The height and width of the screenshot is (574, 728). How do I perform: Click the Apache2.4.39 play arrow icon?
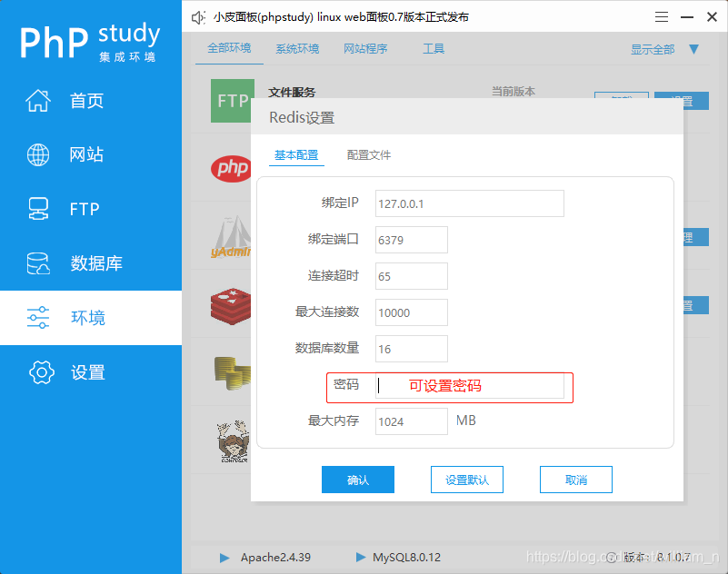(224, 558)
